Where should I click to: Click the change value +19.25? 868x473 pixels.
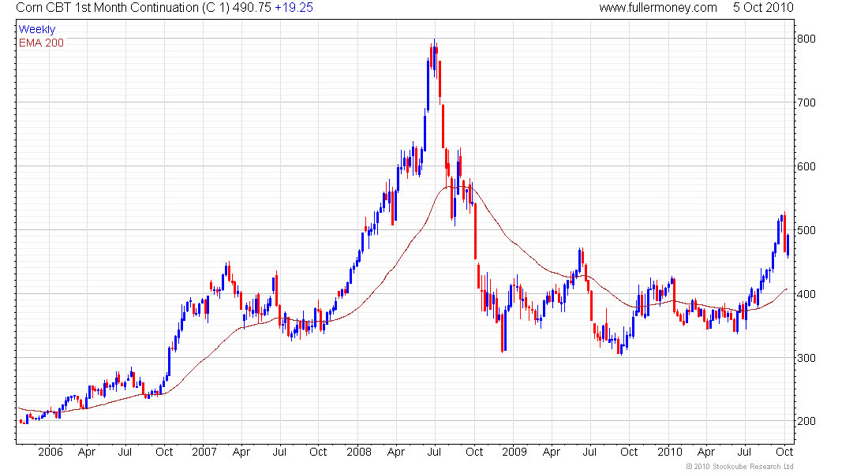[294, 8]
